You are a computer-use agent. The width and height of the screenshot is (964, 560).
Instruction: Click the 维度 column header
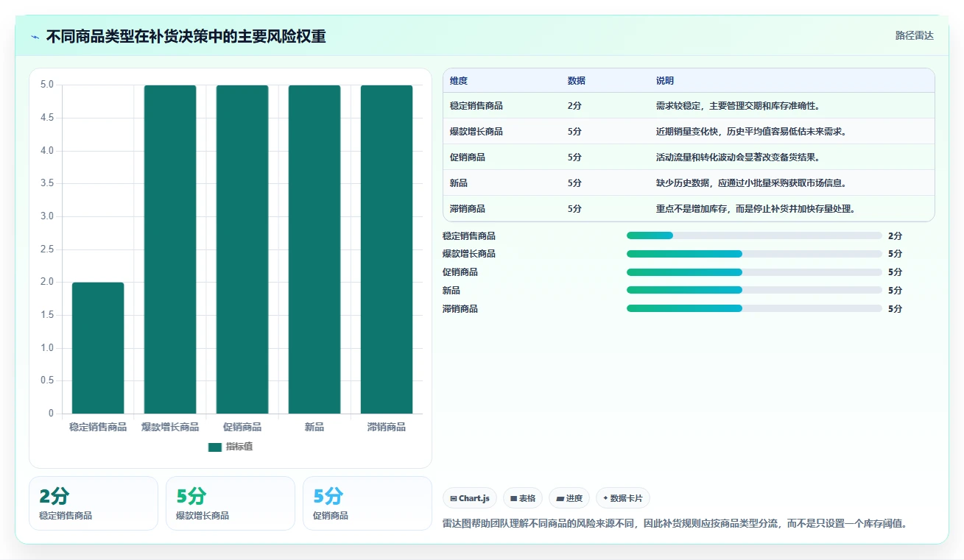(459, 81)
